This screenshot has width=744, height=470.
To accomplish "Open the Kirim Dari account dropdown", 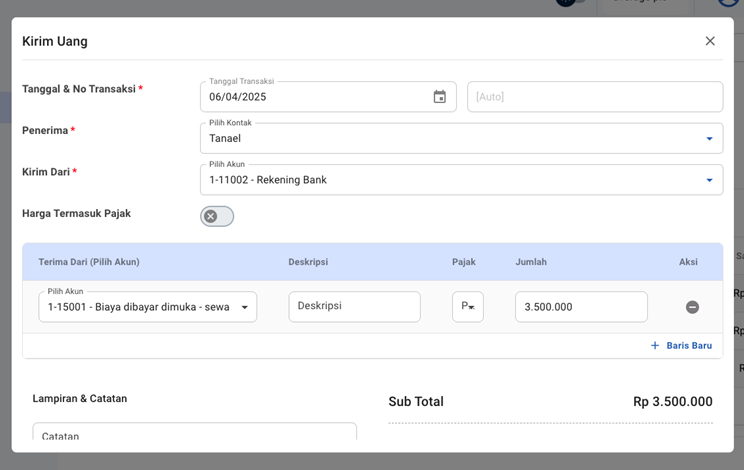I will click(x=709, y=181).
